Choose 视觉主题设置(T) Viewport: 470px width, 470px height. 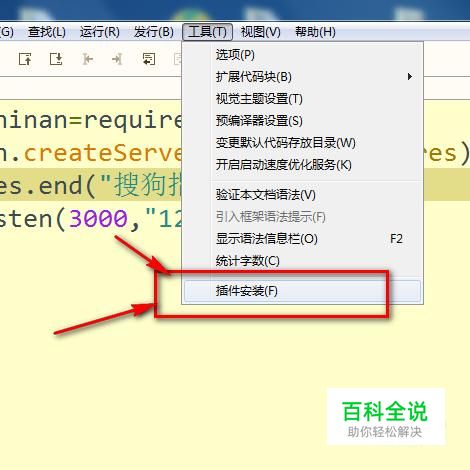point(303,99)
